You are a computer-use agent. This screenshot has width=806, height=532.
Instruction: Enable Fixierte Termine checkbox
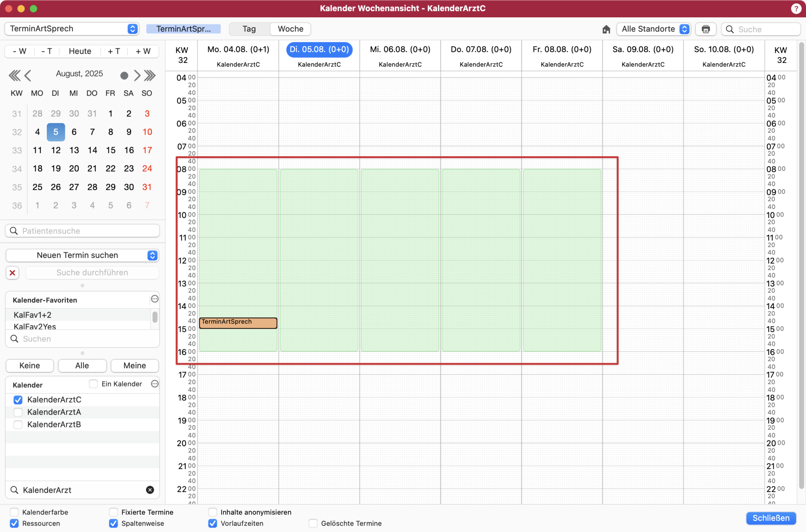pos(113,512)
